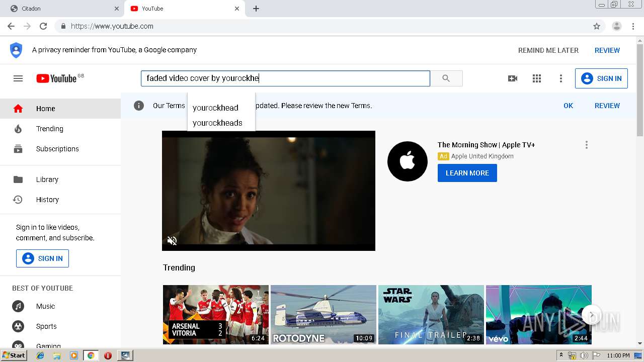Open the YouTube apps grid icon
Image resolution: width=644 pixels, height=362 pixels.
537,78
